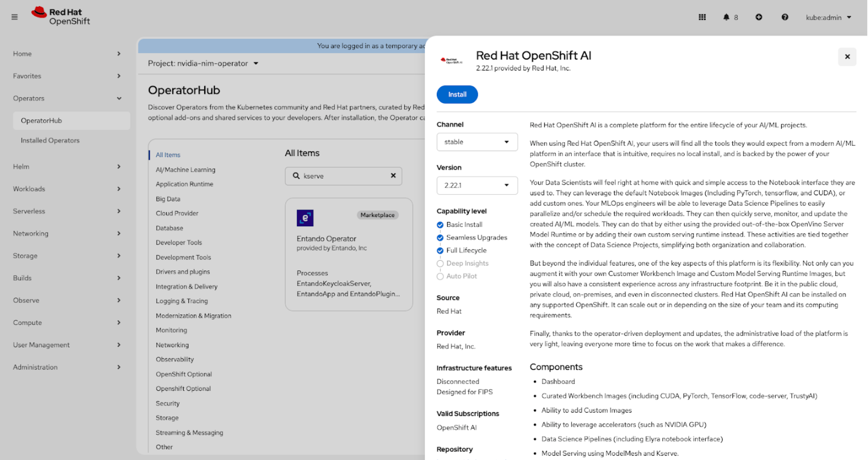Expand the Workloads navigation section

[66, 189]
